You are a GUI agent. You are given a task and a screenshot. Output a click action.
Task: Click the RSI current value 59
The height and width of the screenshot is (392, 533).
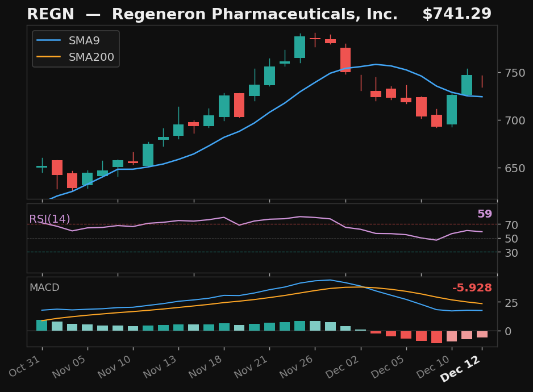point(485,214)
